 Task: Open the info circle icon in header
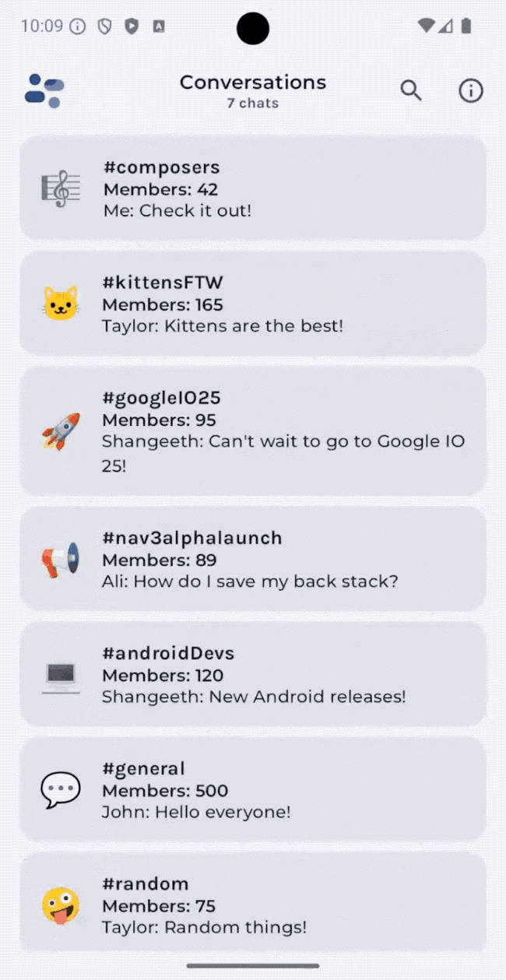tap(470, 91)
